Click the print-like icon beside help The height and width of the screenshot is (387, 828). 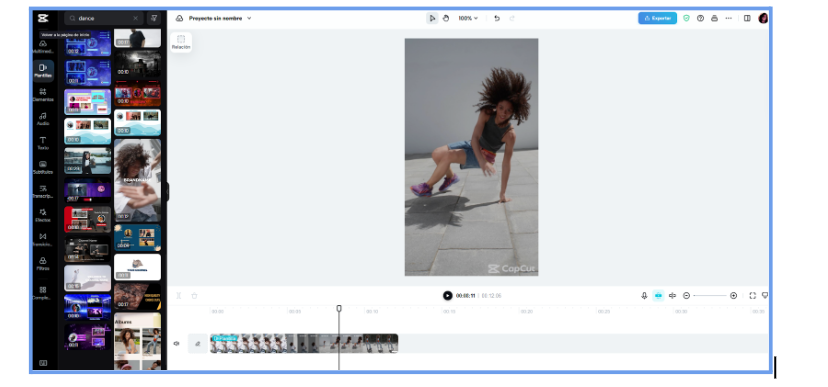(x=714, y=18)
